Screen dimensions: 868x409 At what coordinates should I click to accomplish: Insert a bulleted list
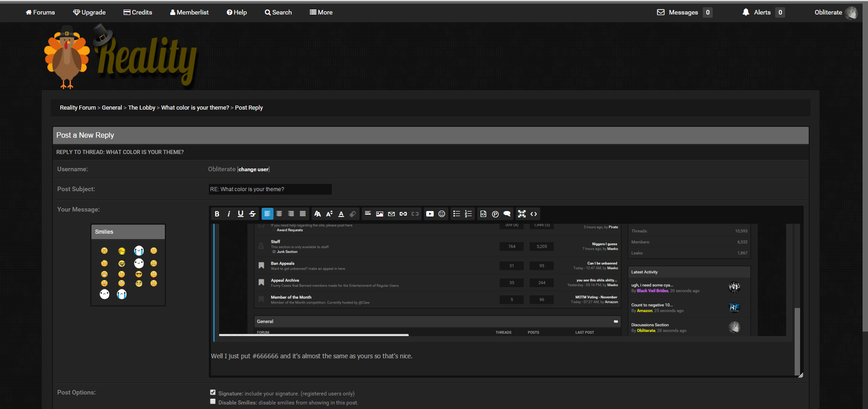tap(456, 214)
